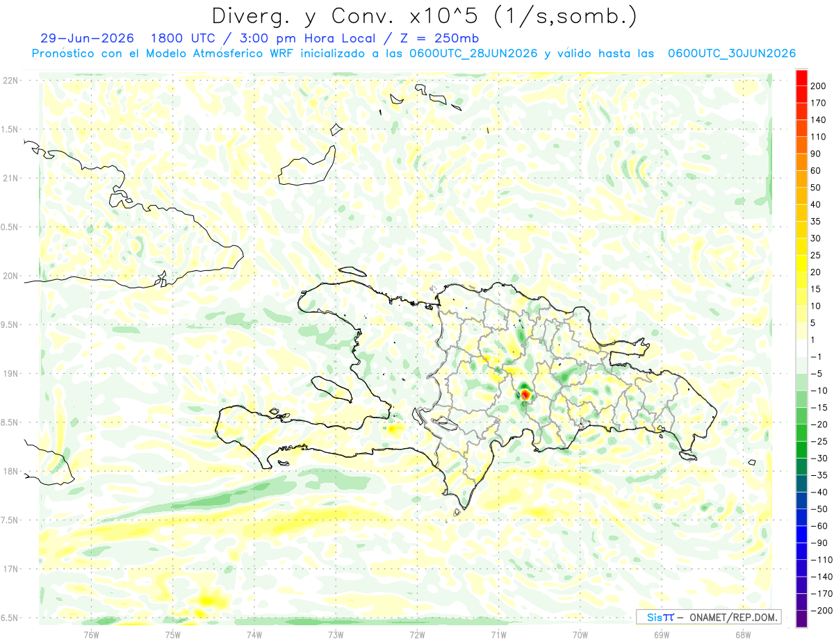Image resolution: width=834 pixels, height=644 pixels.
Task: Click the "73W" longitude label
Action: 336,635
